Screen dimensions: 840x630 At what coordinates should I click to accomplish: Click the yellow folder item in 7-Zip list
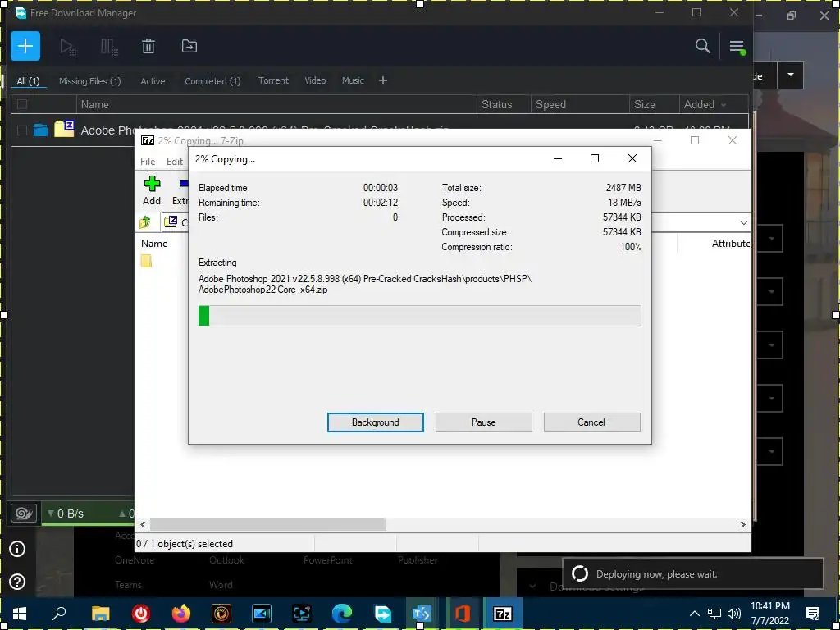pyautogui.click(x=146, y=261)
